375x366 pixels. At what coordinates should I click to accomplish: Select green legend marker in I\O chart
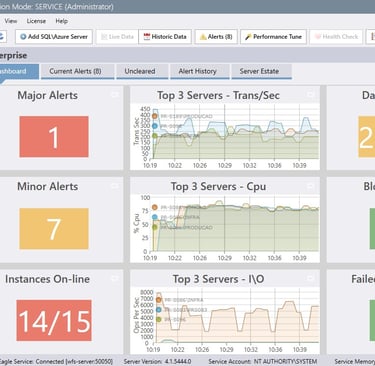[159, 319]
